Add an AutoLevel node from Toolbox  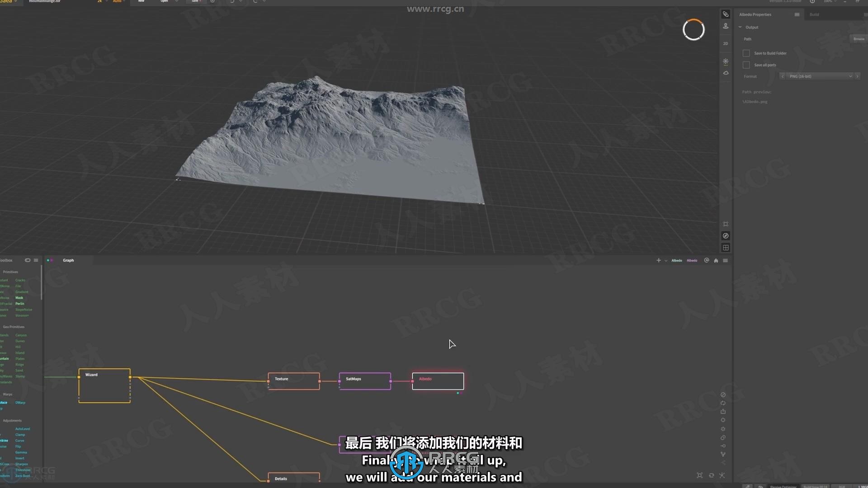pyautogui.click(x=23, y=429)
